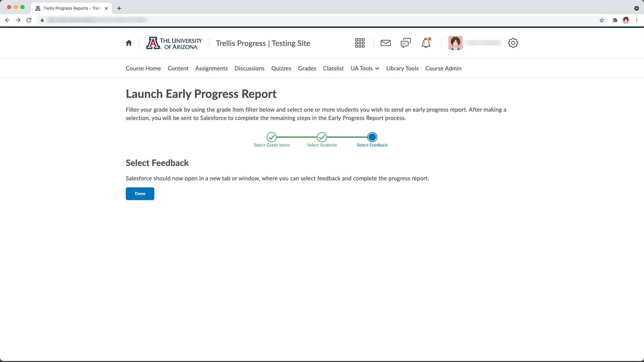The height and width of the screenshot is (362, 644).
Task: Click the Select Students step circle
Action: [x=322, y=137]
